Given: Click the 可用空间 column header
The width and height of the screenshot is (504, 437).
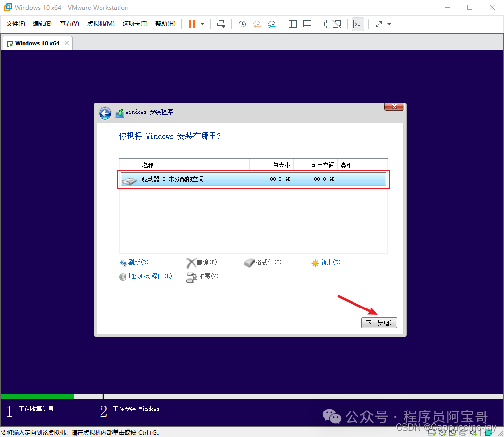Looking at the screenshot, I should (x=315, y=165).
